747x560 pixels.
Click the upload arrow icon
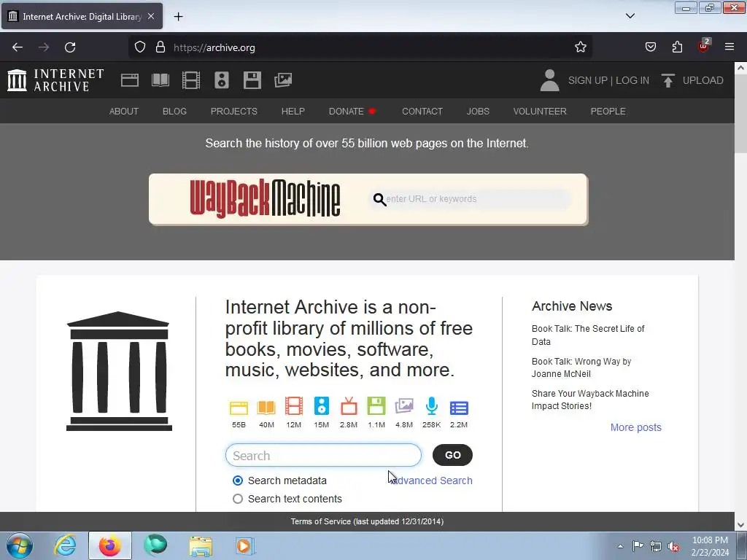pos(668,80)
